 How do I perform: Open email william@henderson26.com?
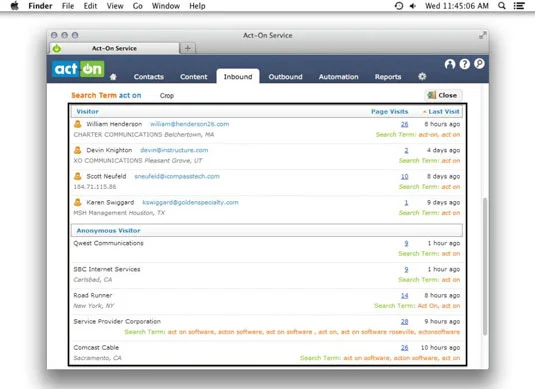click(190, 124)
